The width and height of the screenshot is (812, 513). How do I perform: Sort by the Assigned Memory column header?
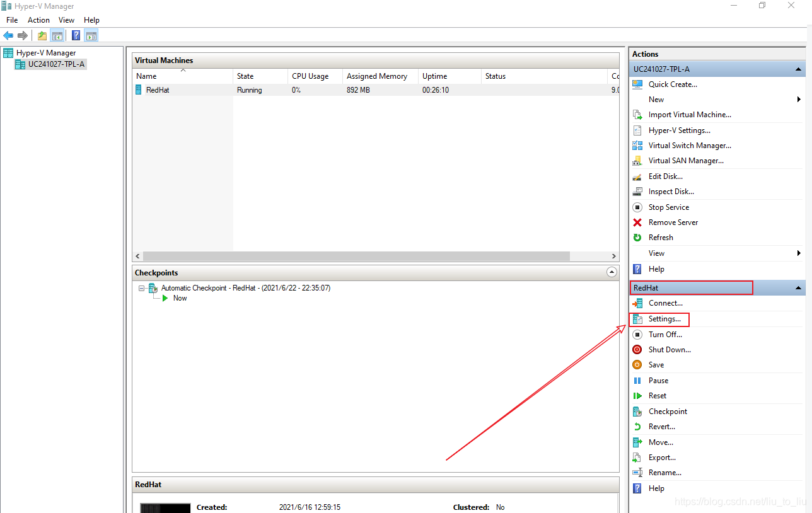[380, 76]
